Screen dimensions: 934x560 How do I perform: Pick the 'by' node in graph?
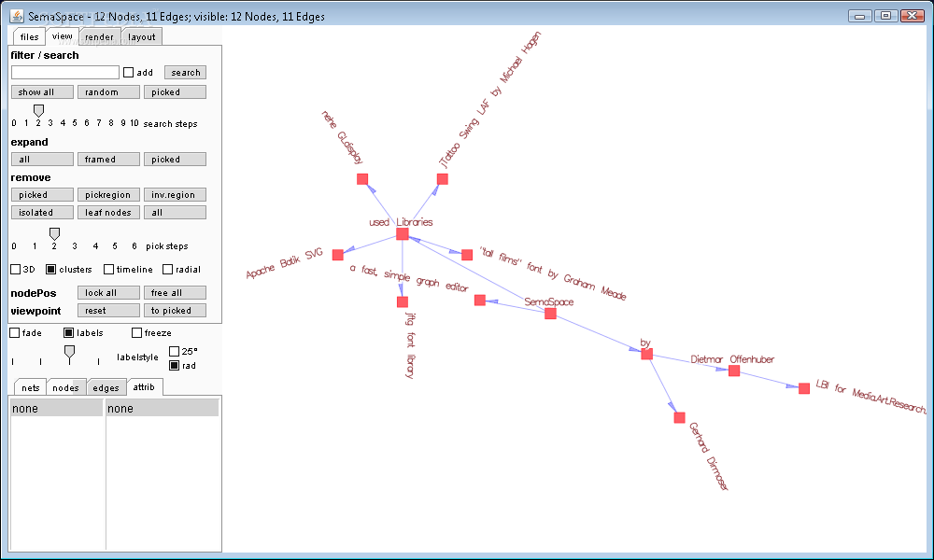(x=647, y=354)
